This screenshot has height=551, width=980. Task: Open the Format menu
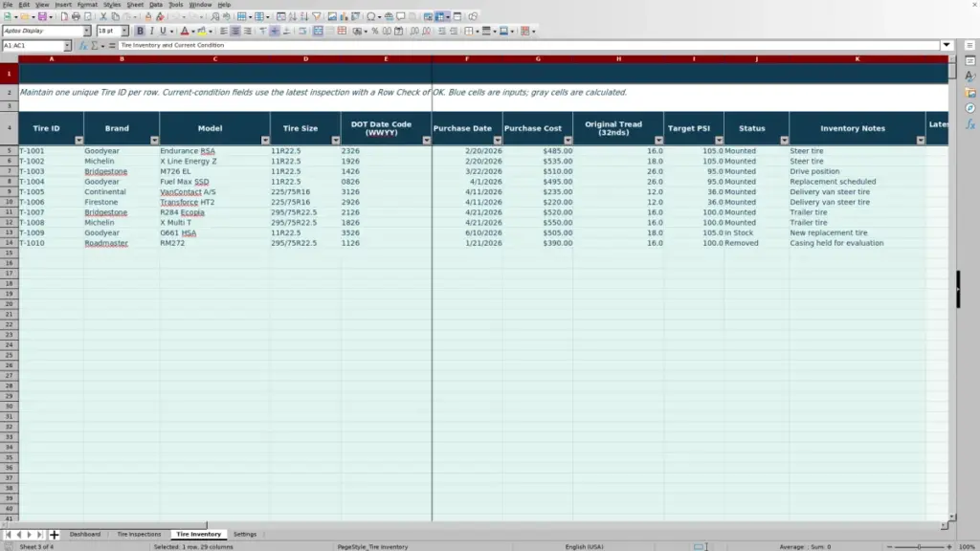(87, 5)
